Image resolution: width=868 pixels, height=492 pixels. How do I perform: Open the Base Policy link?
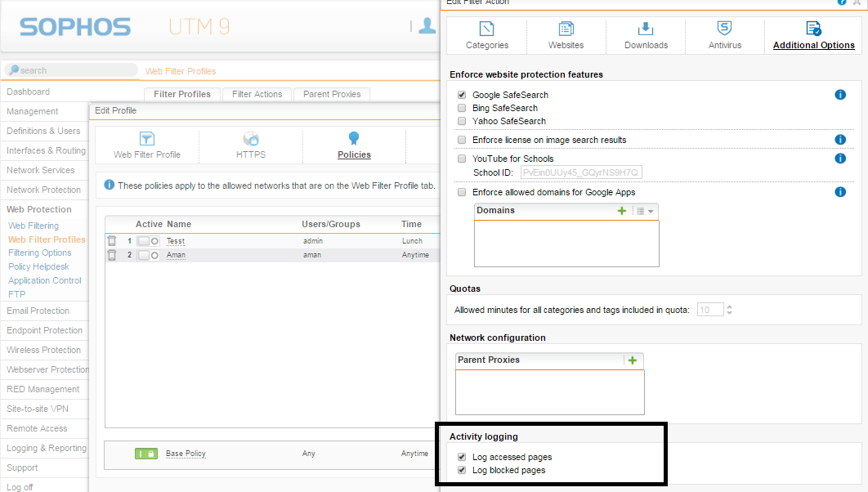tap(186, 454)
